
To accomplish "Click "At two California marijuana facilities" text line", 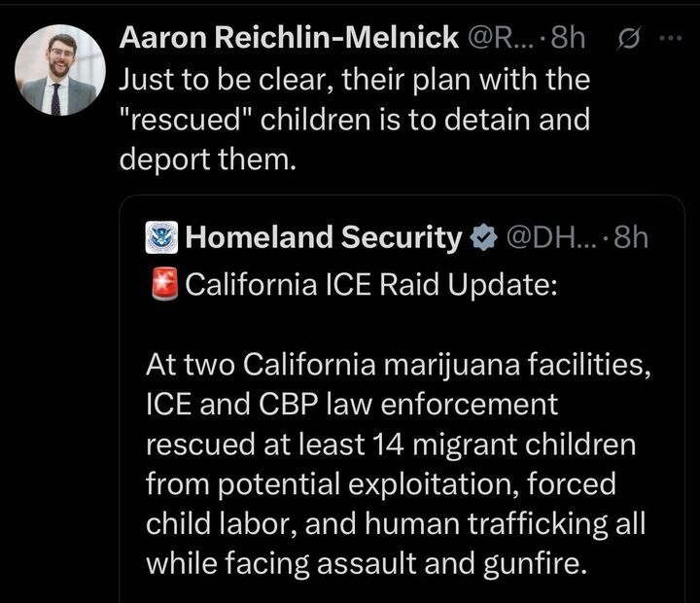I will click(397, 364).
